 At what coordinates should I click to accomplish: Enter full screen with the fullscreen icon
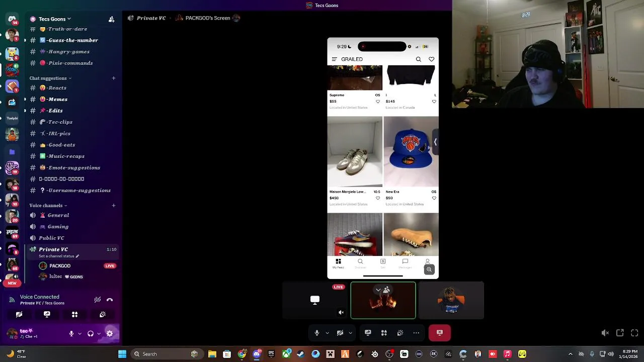pyautogui.click(x=634, y=333)
